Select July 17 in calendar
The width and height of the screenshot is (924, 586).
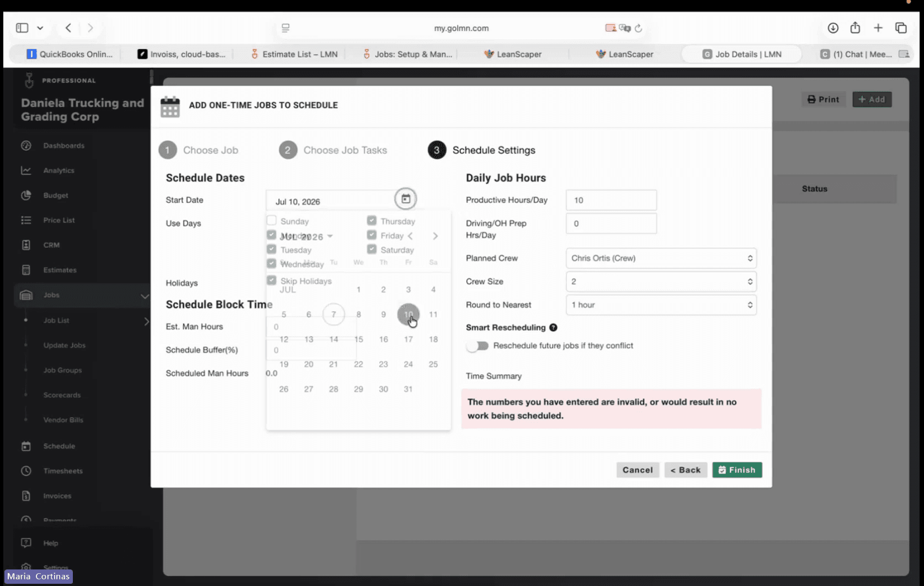(x=408, y=339)
